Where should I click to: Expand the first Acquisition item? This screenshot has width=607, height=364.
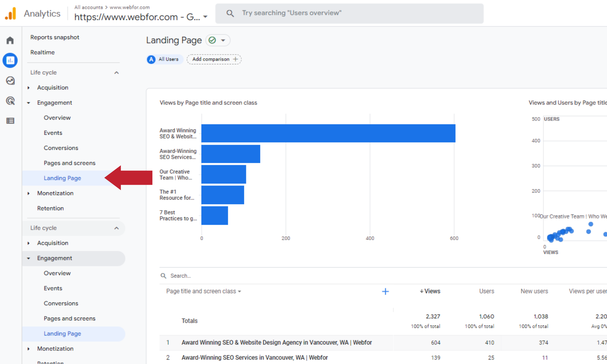coord(29,88)
